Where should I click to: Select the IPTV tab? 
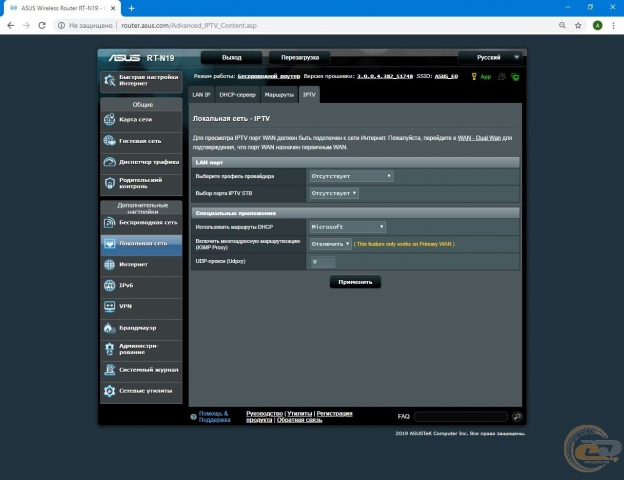point(309,95)
